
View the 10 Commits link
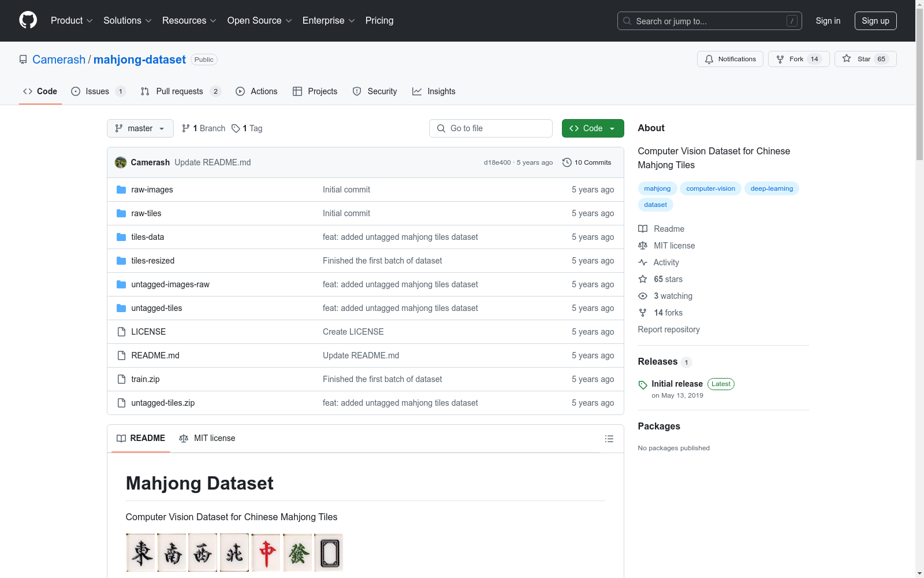(587, 162)
